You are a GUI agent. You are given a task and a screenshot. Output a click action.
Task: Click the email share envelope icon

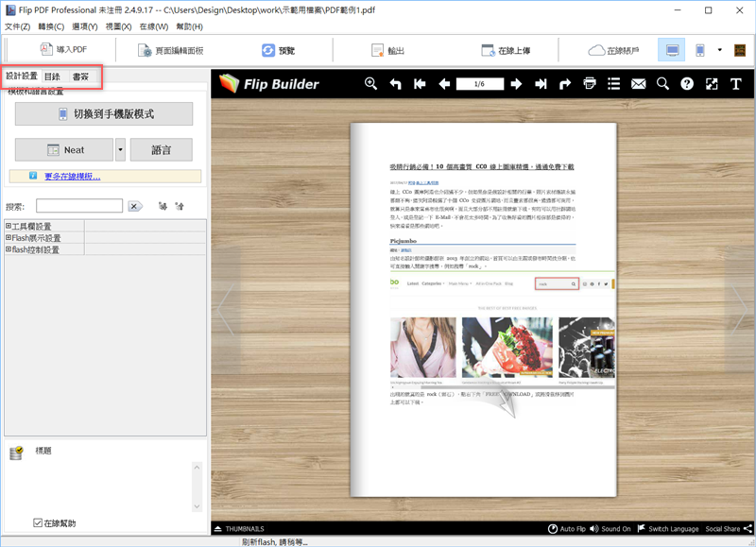(639, 84)
